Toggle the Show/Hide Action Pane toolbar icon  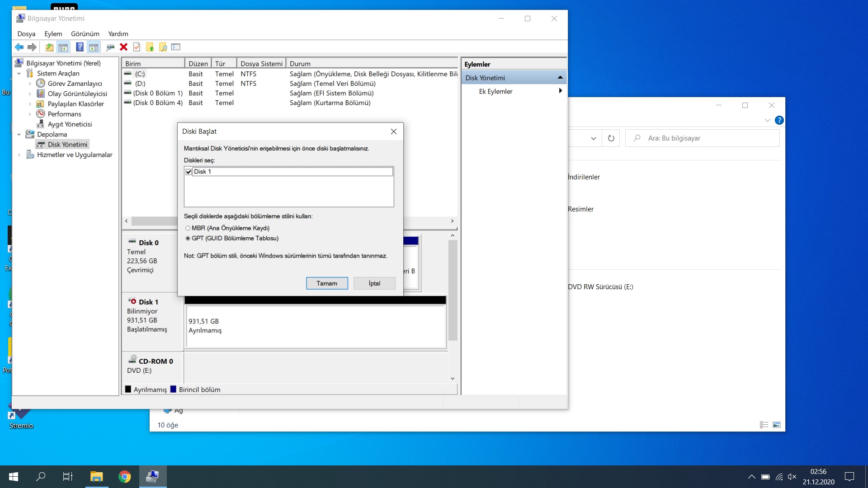point(94,47)
